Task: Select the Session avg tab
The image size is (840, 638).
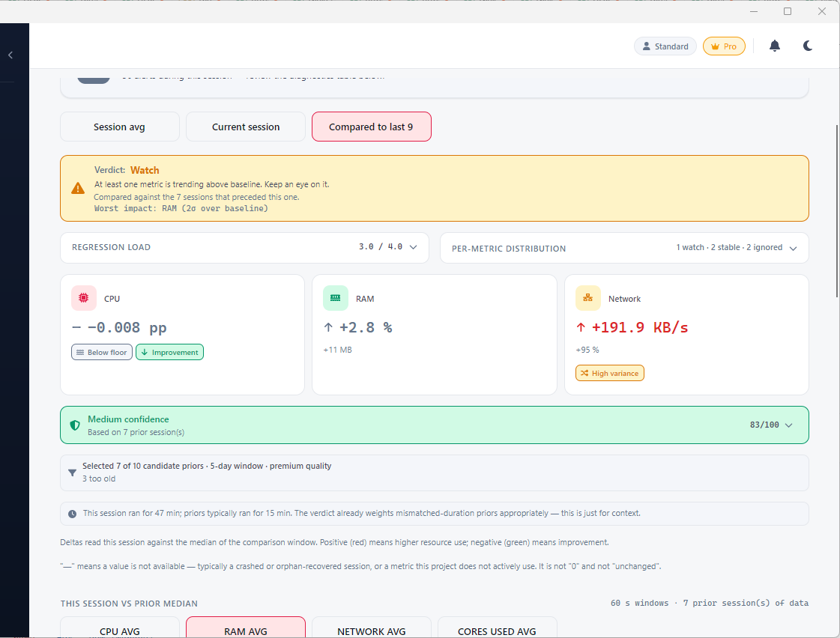Action: coord(119,127)
